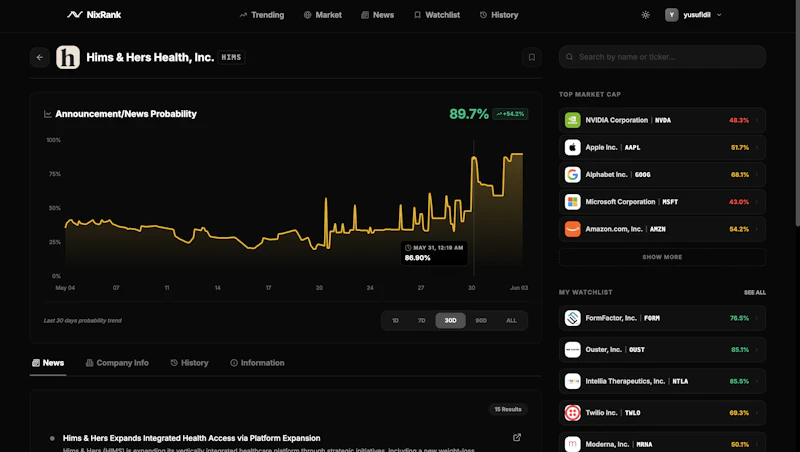800x452 pixels.
Task: Bookmark Hims & Hers to watchlist
Action: [x=532, y=57]
